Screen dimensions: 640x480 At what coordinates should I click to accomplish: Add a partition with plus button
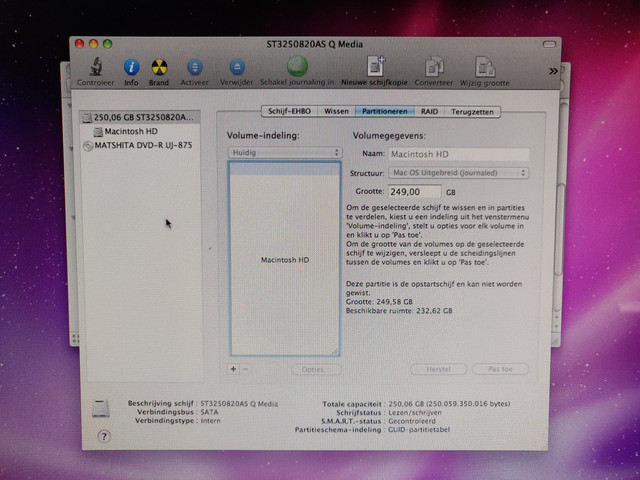(x=233, y=369)
